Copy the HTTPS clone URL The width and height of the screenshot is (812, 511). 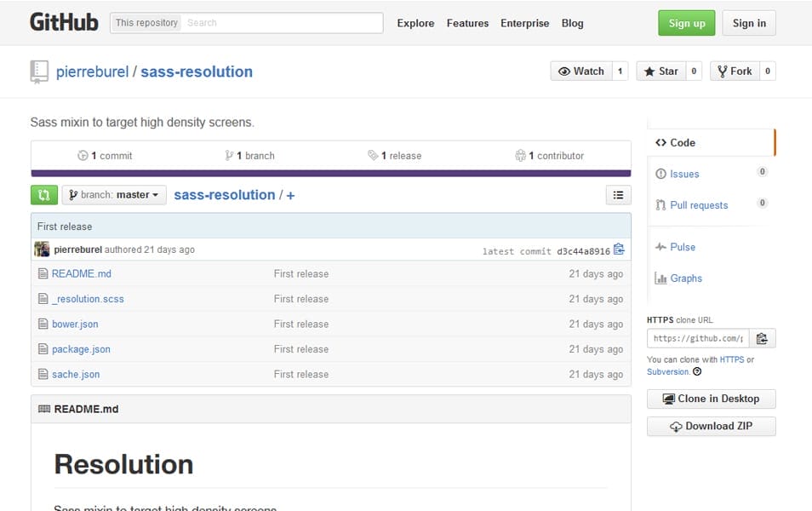tap(762, 338)
